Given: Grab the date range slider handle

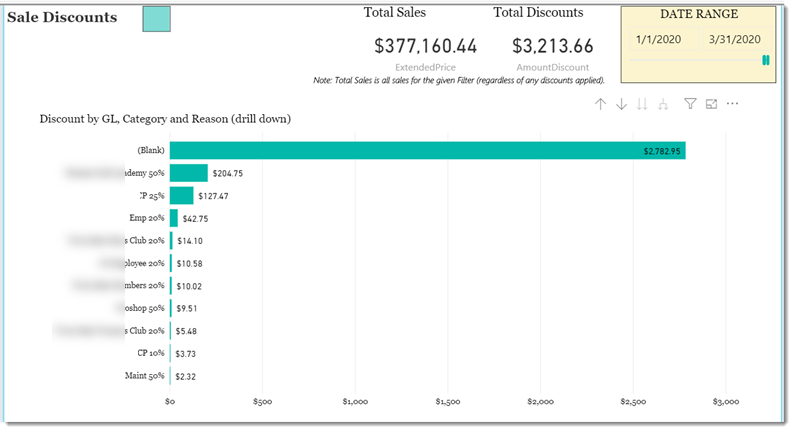Looking at the screenshot, I should pyautogui.click(x=766, y=60).
